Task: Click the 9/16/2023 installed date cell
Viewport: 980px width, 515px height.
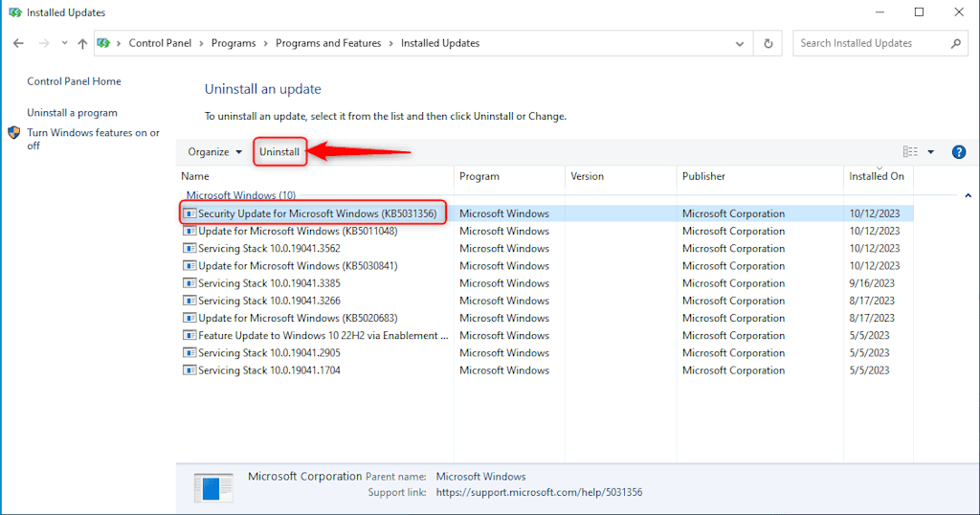Action: [x=872, y=283]
